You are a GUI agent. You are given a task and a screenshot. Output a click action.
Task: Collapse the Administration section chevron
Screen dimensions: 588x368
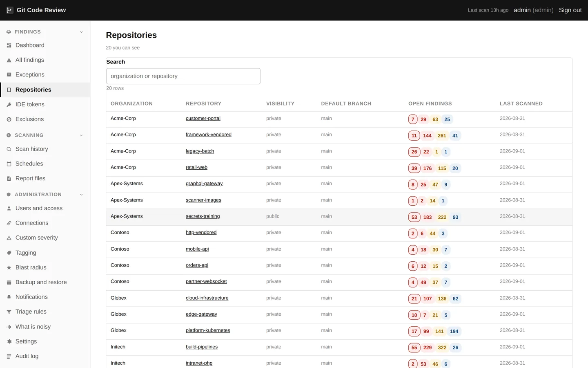point(81,195)
